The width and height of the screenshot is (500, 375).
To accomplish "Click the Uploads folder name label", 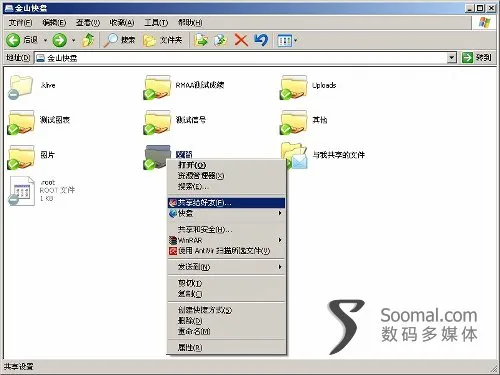I will point(324,85).
